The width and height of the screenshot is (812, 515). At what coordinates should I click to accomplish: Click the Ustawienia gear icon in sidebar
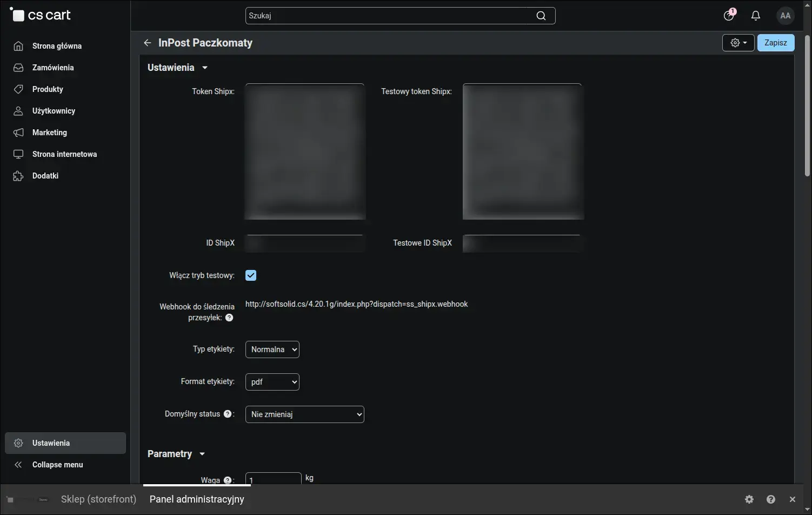pyautogui.click(x=18, y=443)
